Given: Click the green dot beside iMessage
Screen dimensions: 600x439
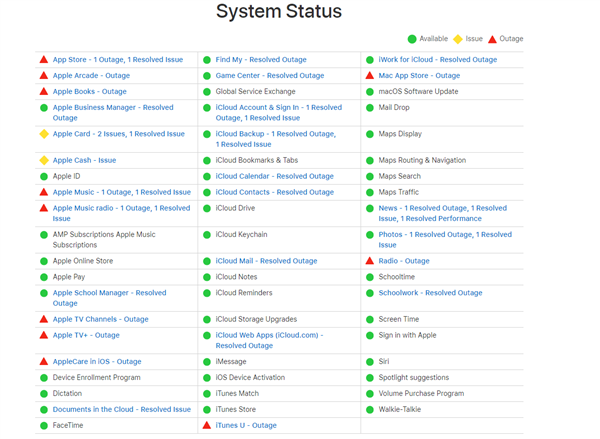Looking at the screenshot, I should click(x=207, y=362).
